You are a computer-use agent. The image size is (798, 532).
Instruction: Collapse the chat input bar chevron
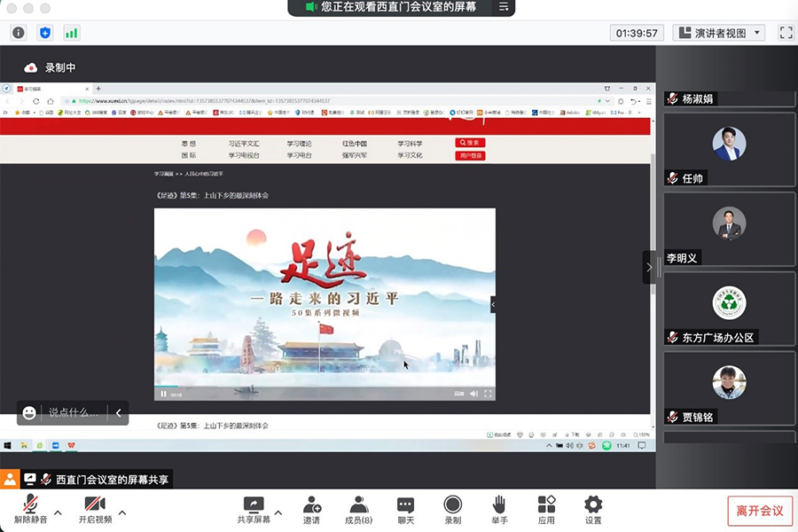tap(119, 412)
